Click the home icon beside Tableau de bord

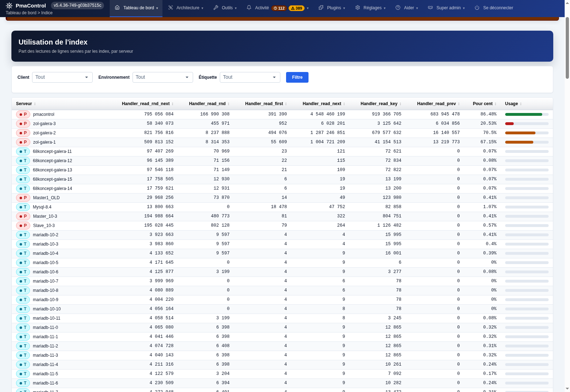tap(117, 7)
